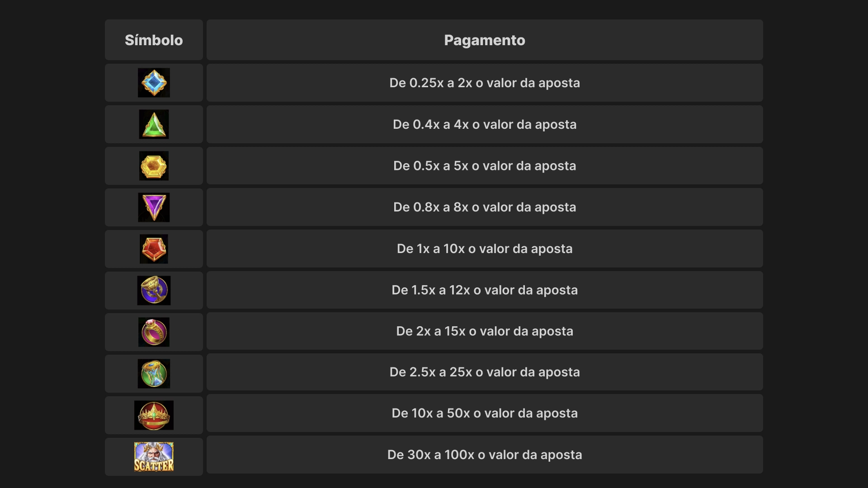
Task: Click the green triangle gem symbol
Action: (154, 124)
